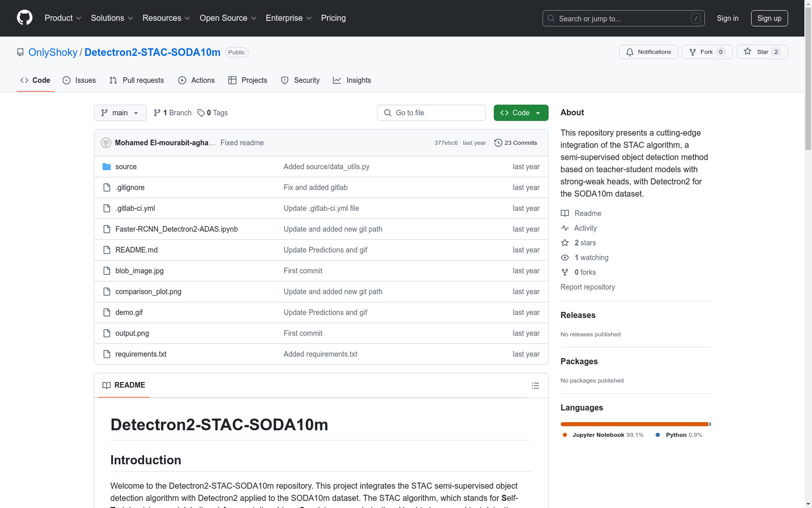Screen dimensions: 812x508
Task: Click the watching eye icon
Action: (x=565, y=258)
